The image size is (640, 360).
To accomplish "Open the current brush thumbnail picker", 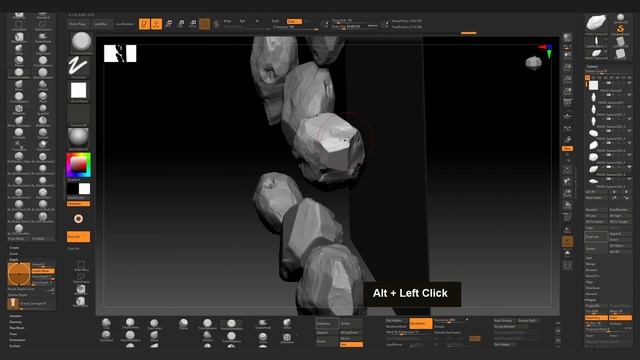I will click(81, 42).
